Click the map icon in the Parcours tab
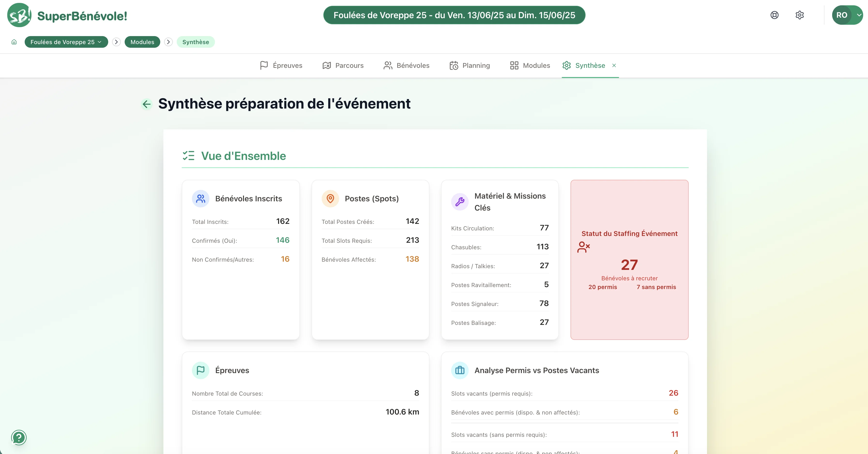 pyautogui.click(x=327, y=65)
